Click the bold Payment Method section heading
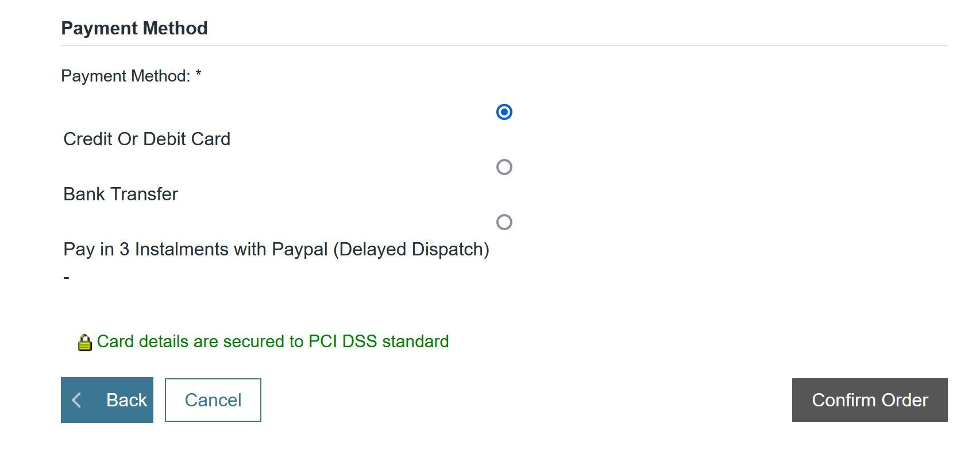This screenshot has height=454, width=980. pos(134,28)
